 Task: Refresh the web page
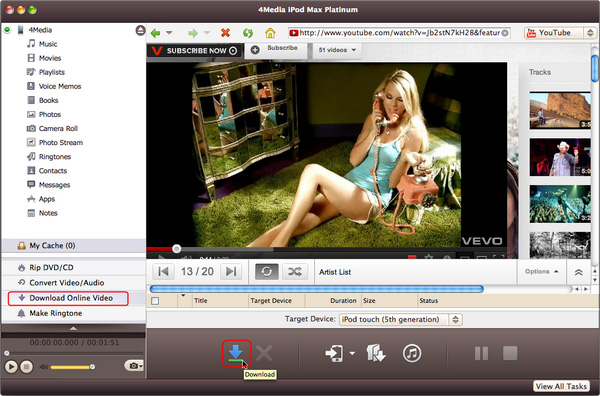click(x=248, y=33)
